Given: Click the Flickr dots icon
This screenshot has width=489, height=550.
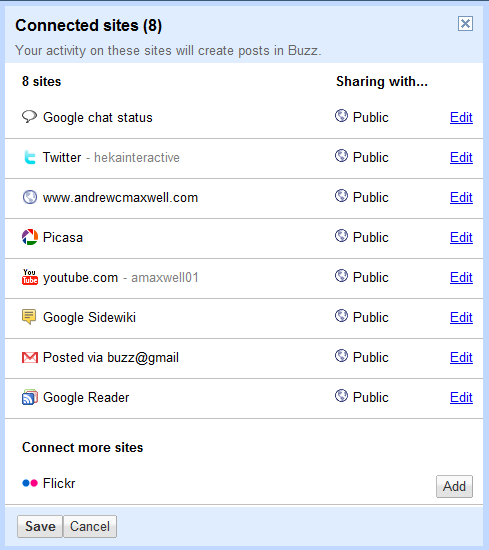Looking at the screenshot, I should [x=30, y=483].
